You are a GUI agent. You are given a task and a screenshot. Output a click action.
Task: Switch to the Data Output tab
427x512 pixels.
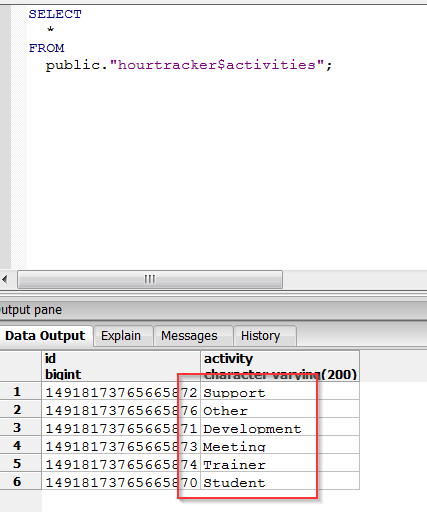click(45, 336)
